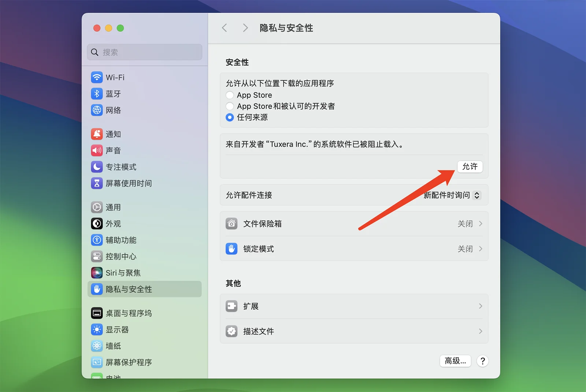Open Bluetooth settings via its icon
The height and width of the screenshot is (392, 586).
pos(97,94)
